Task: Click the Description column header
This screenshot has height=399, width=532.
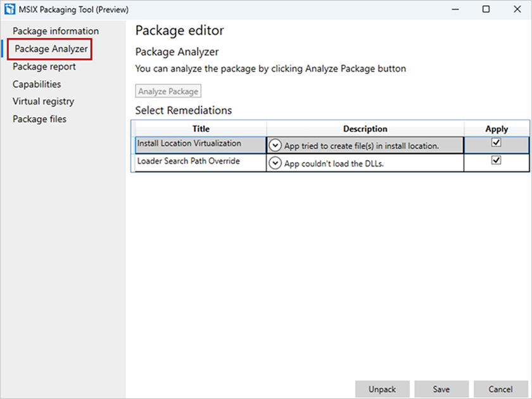Action: [x=365, y=129]
